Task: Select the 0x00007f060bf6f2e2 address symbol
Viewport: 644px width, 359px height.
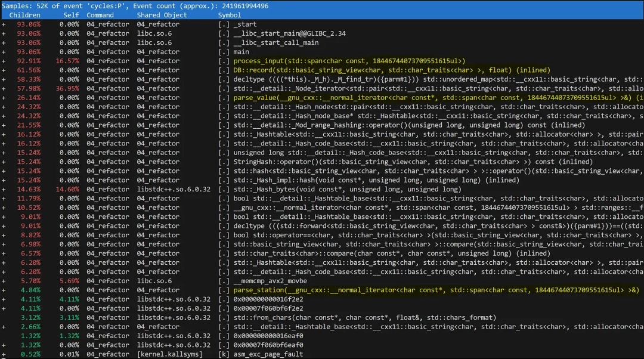Action: point(268,308)
